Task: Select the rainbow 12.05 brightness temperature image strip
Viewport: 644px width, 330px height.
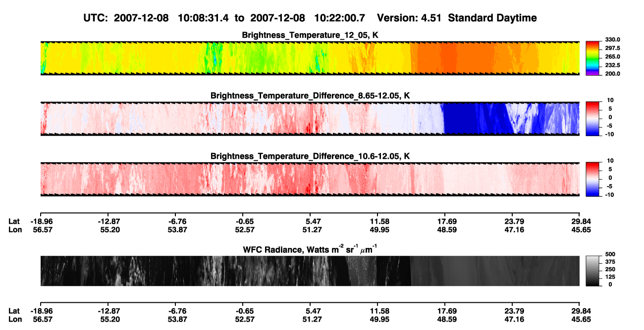Action: [x=310, y=58]
